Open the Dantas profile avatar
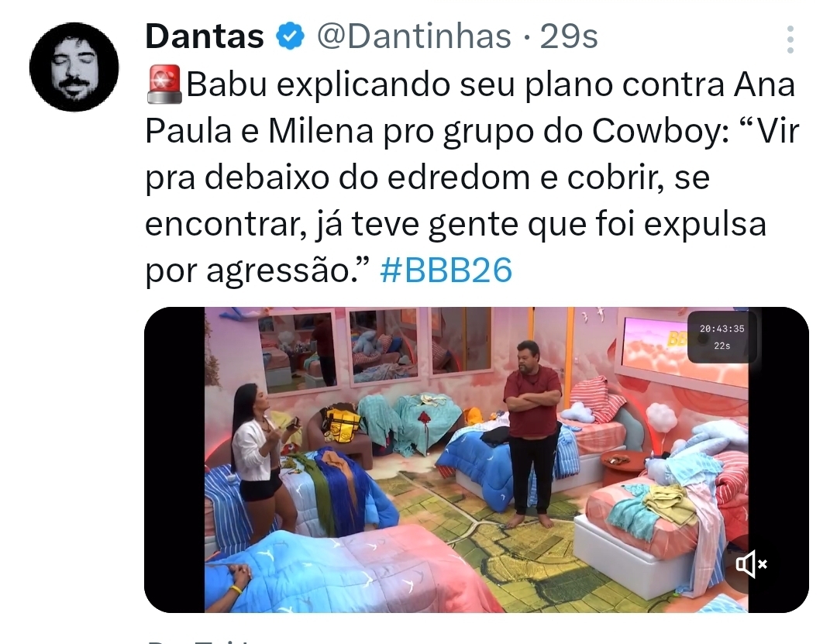 (74, 67)
